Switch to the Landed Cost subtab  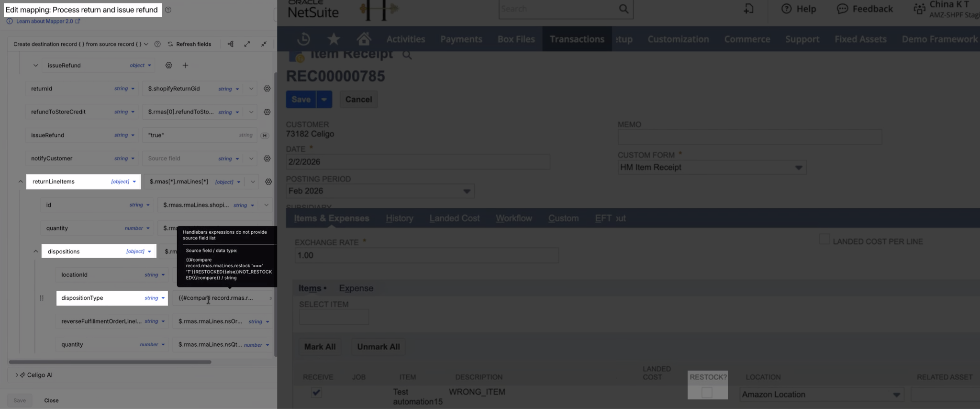click(454, 218)
